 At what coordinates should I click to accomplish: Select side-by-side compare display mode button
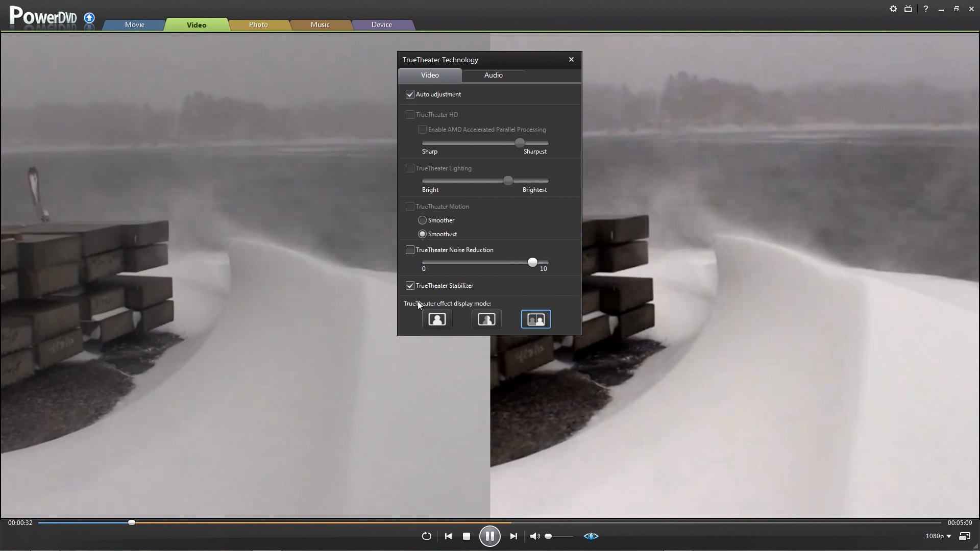(536, 319)
